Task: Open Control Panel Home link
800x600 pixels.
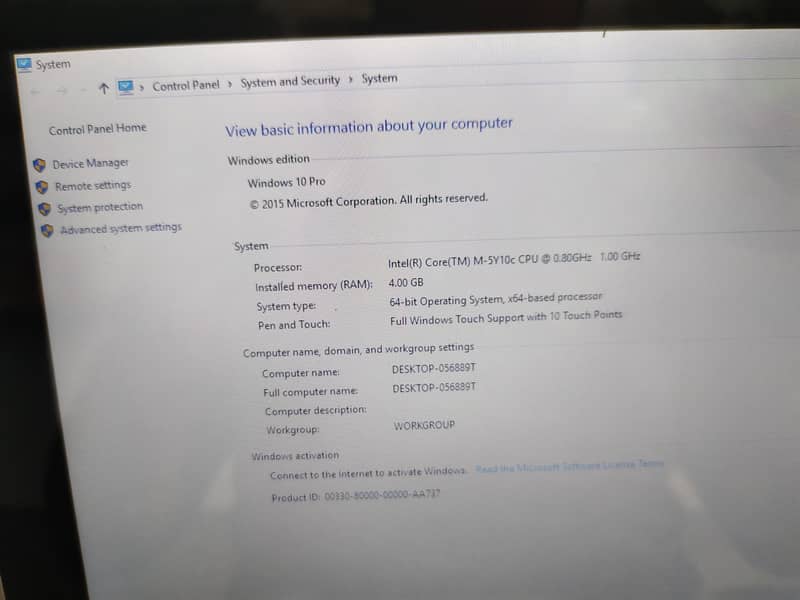Action: [97, 129]
